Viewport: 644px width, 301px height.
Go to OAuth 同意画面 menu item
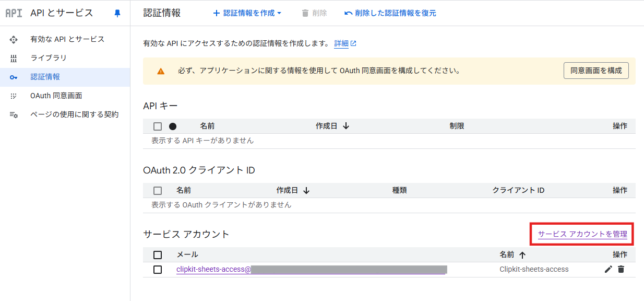coord(56,96)
